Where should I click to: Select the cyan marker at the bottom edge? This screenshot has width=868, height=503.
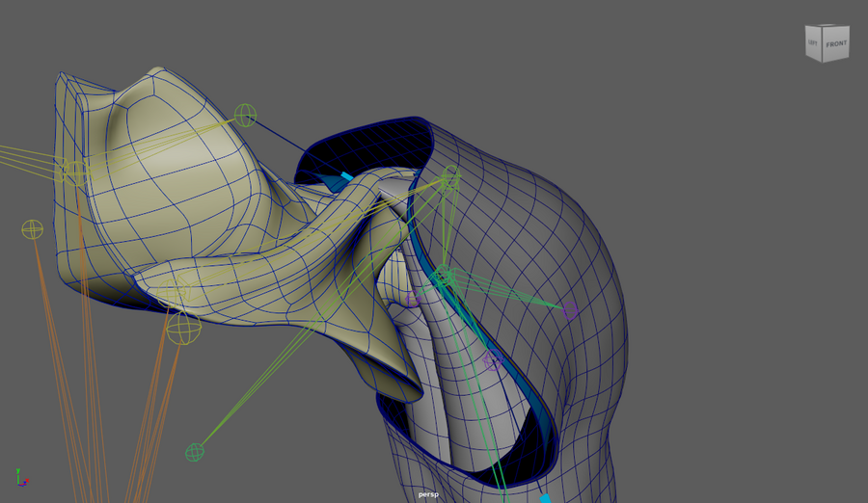point(545,498)
